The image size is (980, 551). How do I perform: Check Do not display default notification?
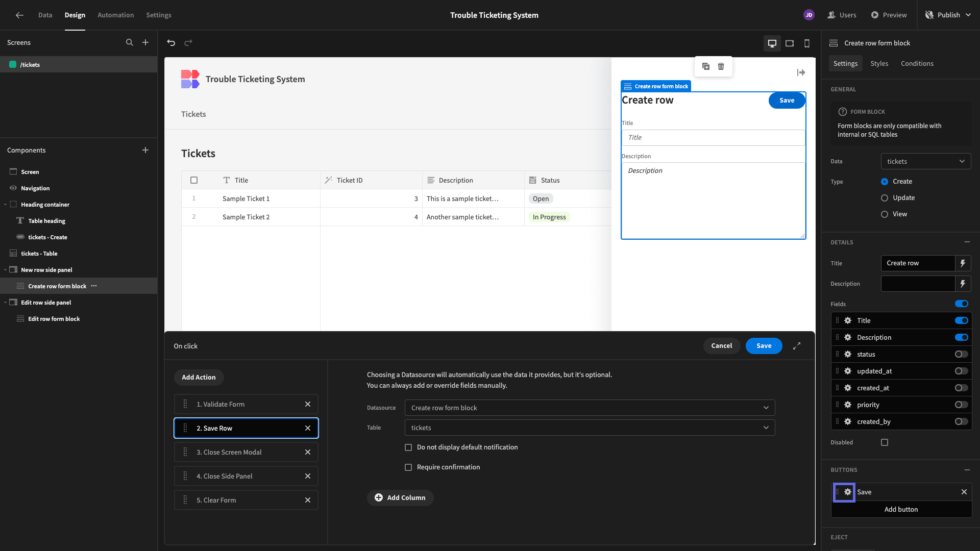pos(408,447)
